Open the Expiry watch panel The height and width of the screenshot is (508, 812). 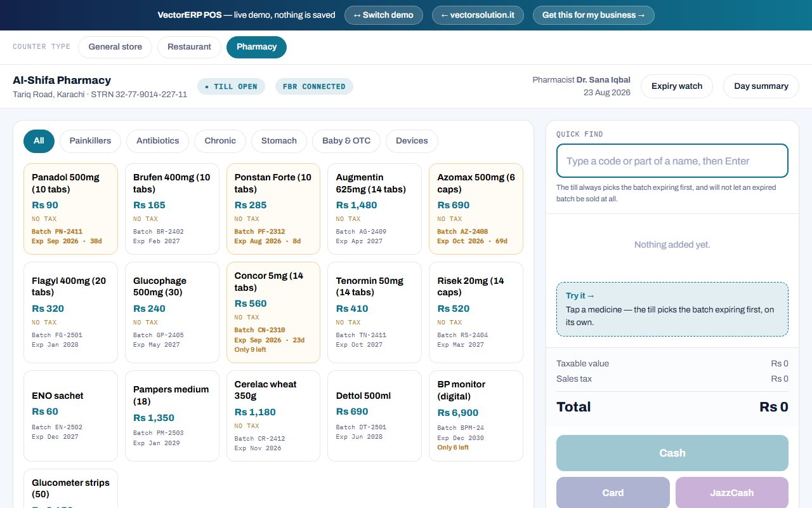(x=677, y=86)
